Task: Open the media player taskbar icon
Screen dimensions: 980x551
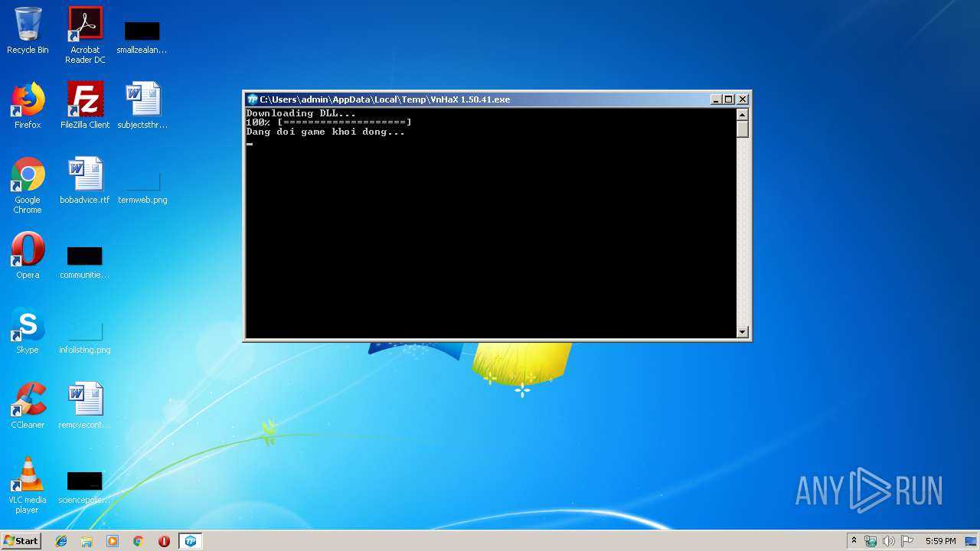Action: coord(113,541)
